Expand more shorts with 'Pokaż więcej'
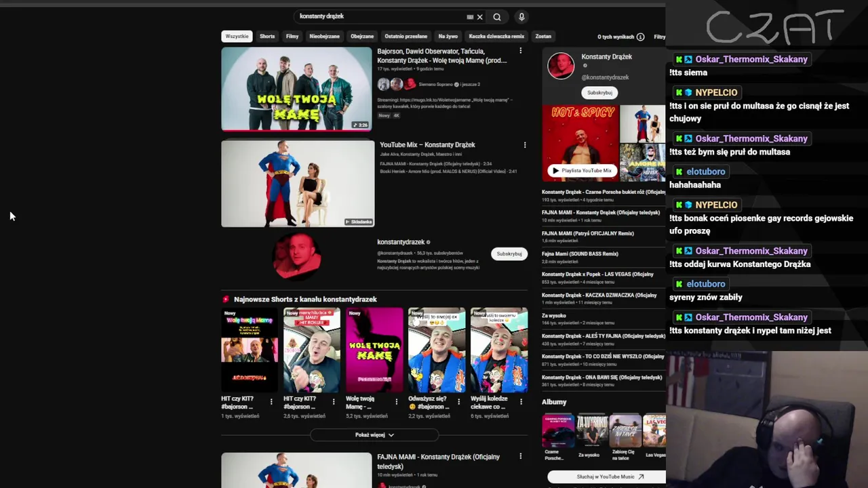Image resolution: width=868 pixels, height=488 pixels. click(x=374, y=435)
